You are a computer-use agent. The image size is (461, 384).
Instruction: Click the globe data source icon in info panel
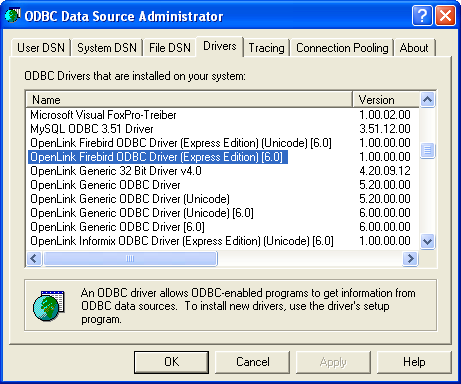click(x=49, y=306)
